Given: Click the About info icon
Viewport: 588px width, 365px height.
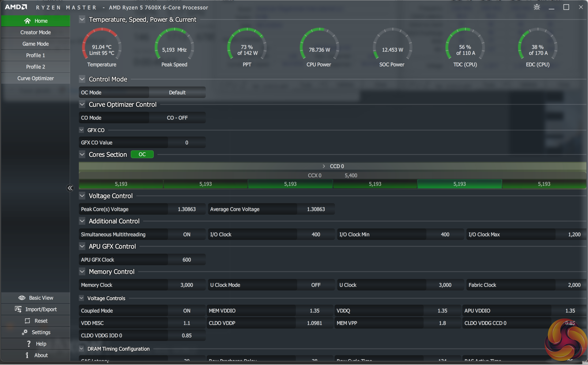Looking at the screenshot, I should tap(27, 355).
